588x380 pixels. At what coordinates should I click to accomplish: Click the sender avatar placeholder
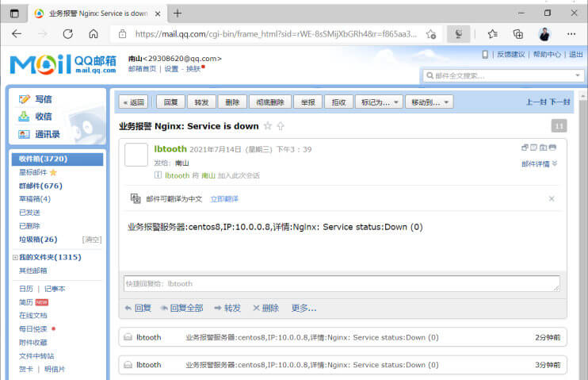tap(136, 155)
